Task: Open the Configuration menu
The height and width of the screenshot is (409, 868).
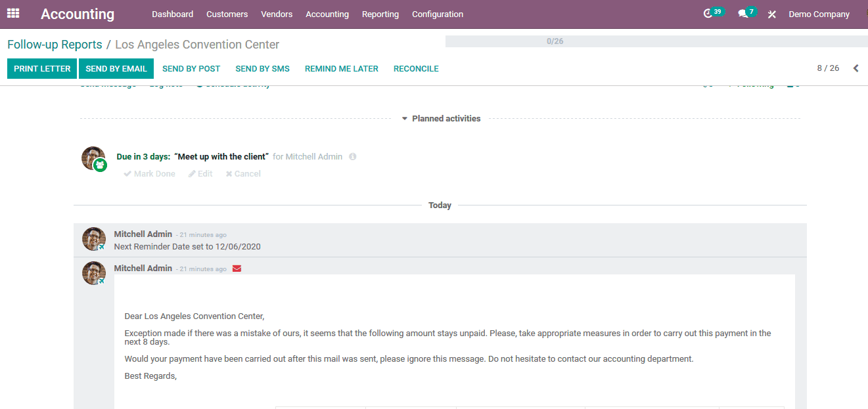Action: (x=438, y=14)
